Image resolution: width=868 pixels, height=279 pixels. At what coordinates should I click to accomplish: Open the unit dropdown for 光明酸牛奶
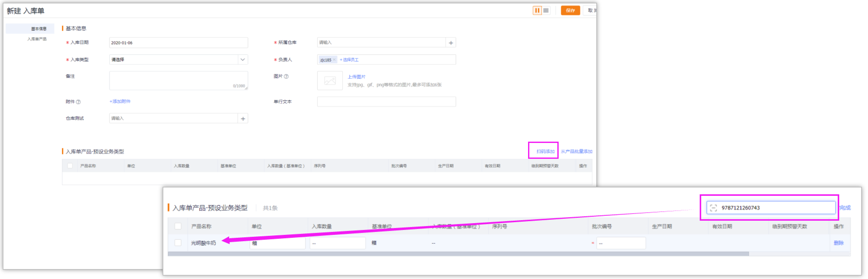pos(277,243)
